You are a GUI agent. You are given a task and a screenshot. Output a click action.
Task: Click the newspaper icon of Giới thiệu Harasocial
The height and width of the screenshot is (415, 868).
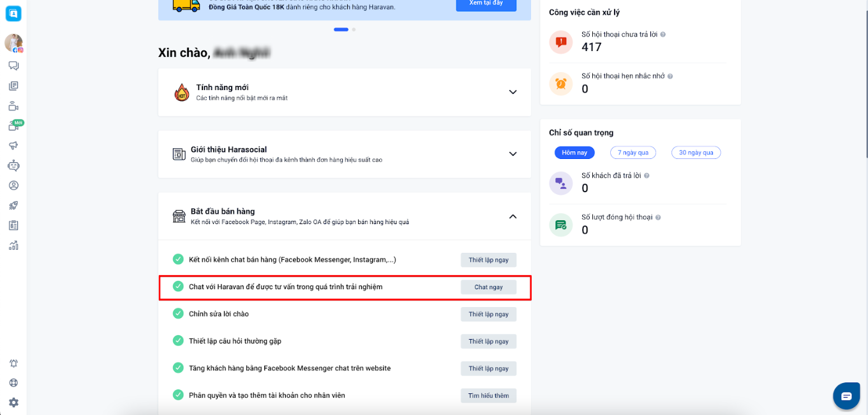tap(179, 154)
